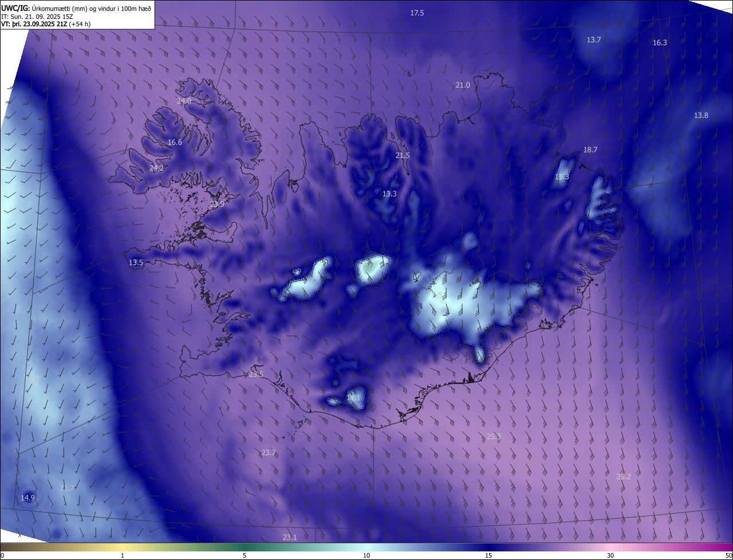Click the 21.5 value label

[x=403, y=155]
